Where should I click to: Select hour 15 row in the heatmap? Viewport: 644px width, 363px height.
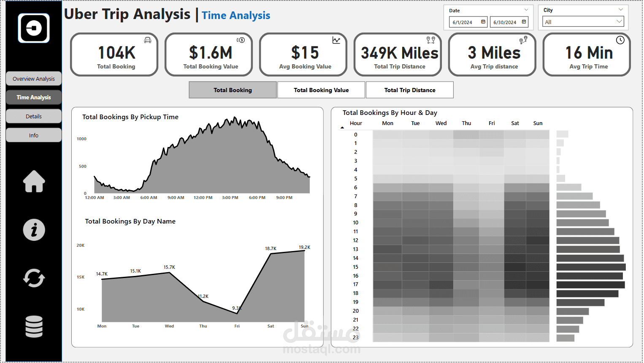(x=444, y=267)
